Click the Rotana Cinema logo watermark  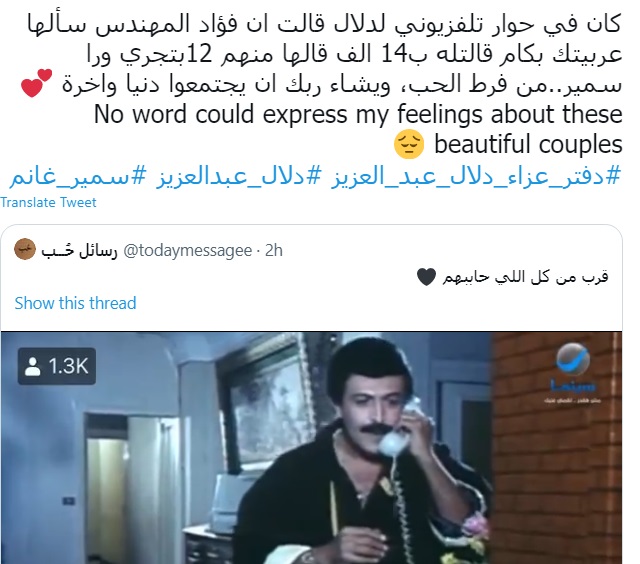tap(573, 373)
